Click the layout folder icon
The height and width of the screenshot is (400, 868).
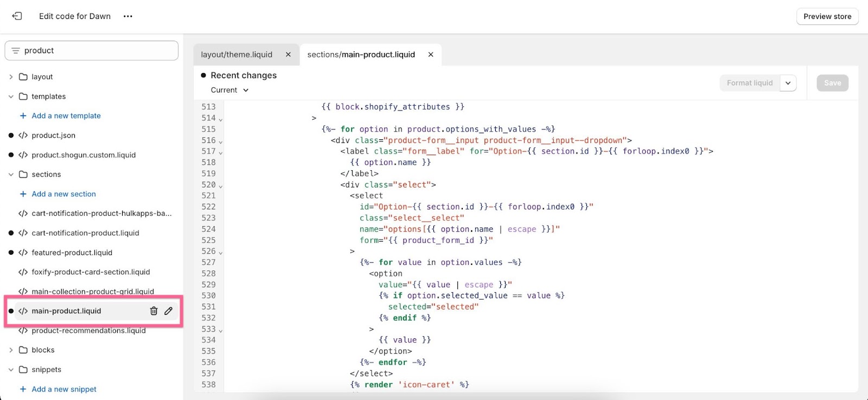pyautogui.click(x=23, y=77)
